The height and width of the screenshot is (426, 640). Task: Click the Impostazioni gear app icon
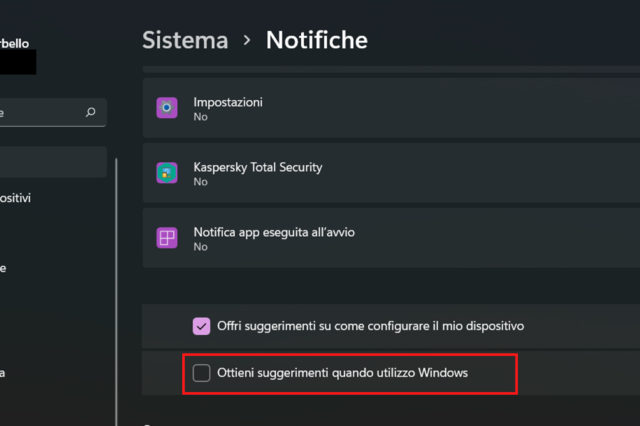167,107
